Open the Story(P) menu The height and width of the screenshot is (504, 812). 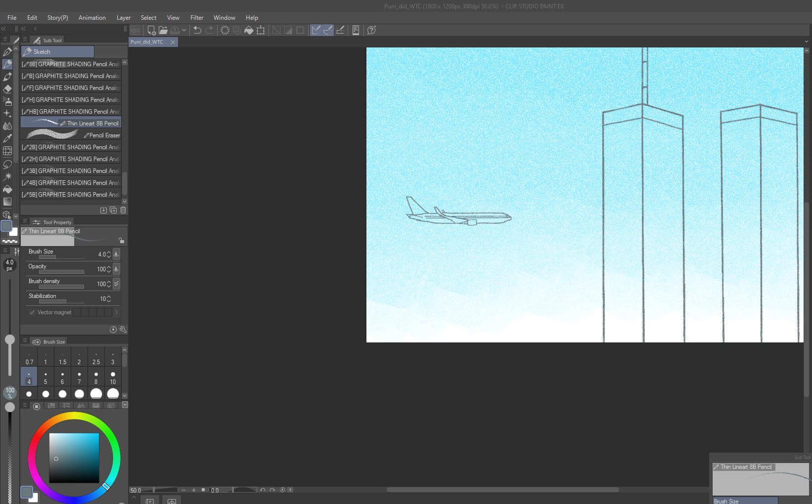(58, 17)
